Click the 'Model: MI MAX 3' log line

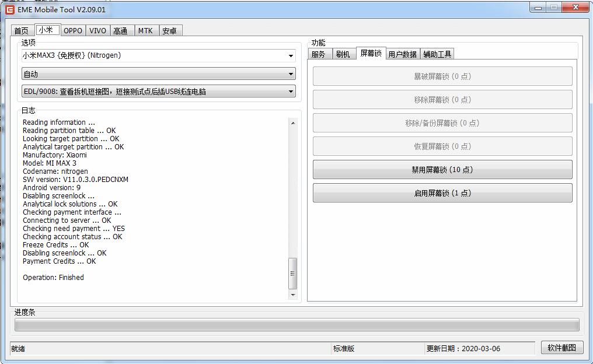coord(50,163)
